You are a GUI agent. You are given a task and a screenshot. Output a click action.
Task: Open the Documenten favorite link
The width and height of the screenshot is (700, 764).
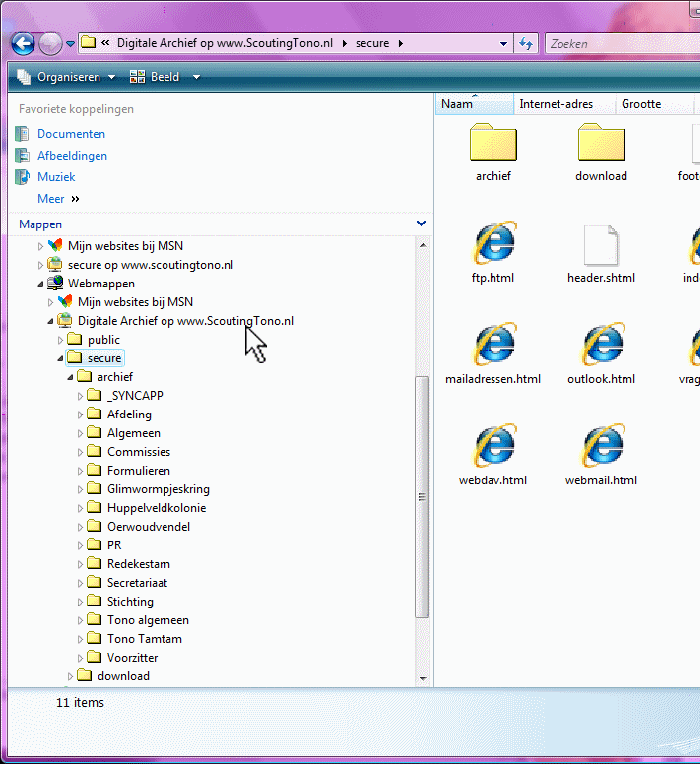tap(70, 134)
